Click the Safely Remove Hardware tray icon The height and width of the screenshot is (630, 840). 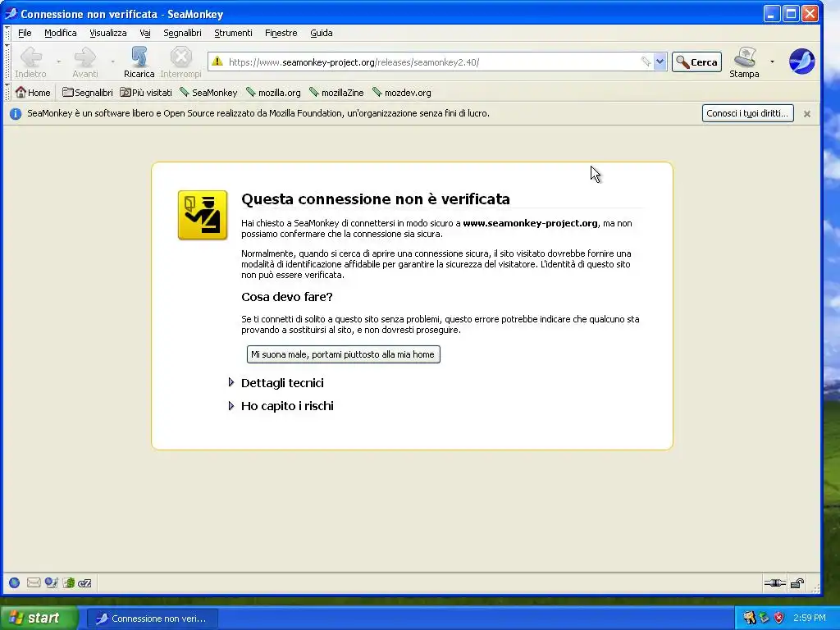click(x=765, y=618)
